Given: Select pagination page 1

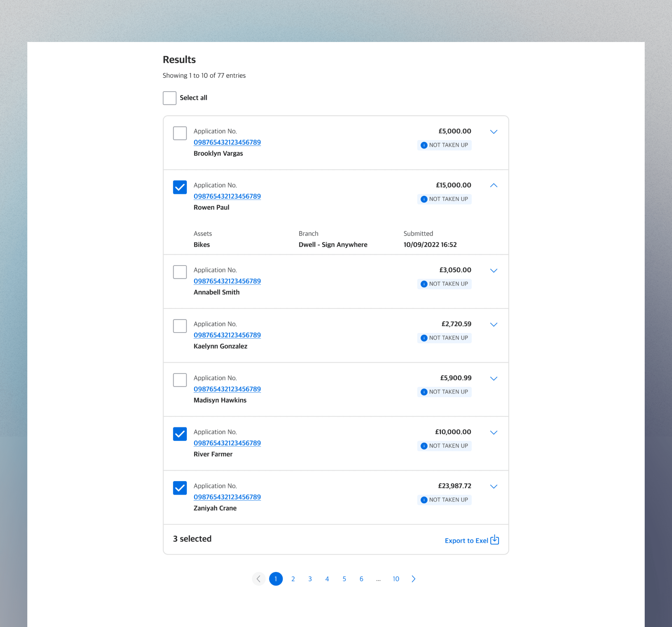Looking at the screenshot, I should 276,579.
